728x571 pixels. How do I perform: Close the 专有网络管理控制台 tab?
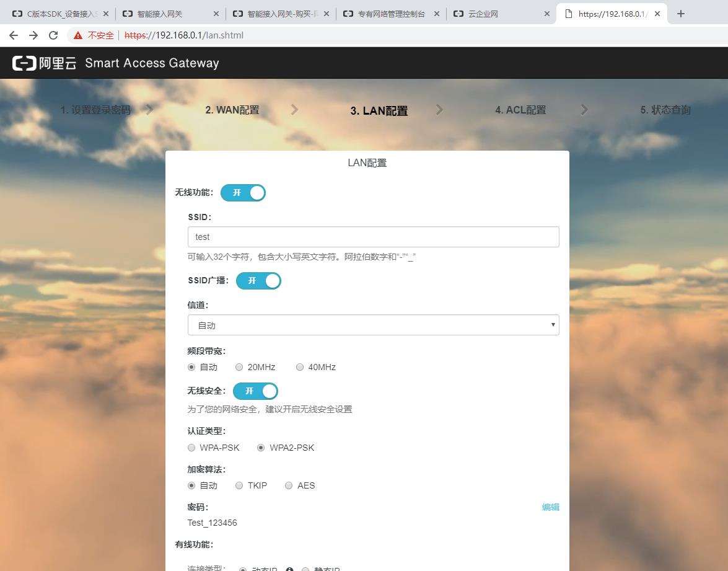[436, 14]
